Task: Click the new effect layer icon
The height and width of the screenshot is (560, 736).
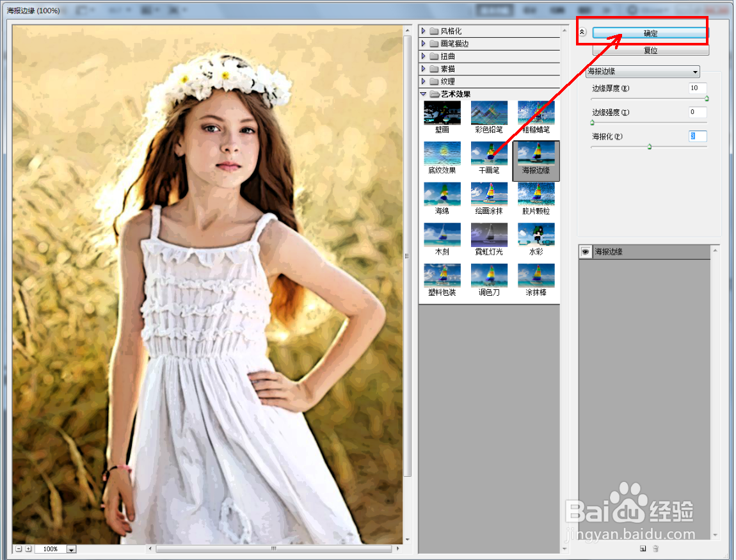Action: coord(643,548)
